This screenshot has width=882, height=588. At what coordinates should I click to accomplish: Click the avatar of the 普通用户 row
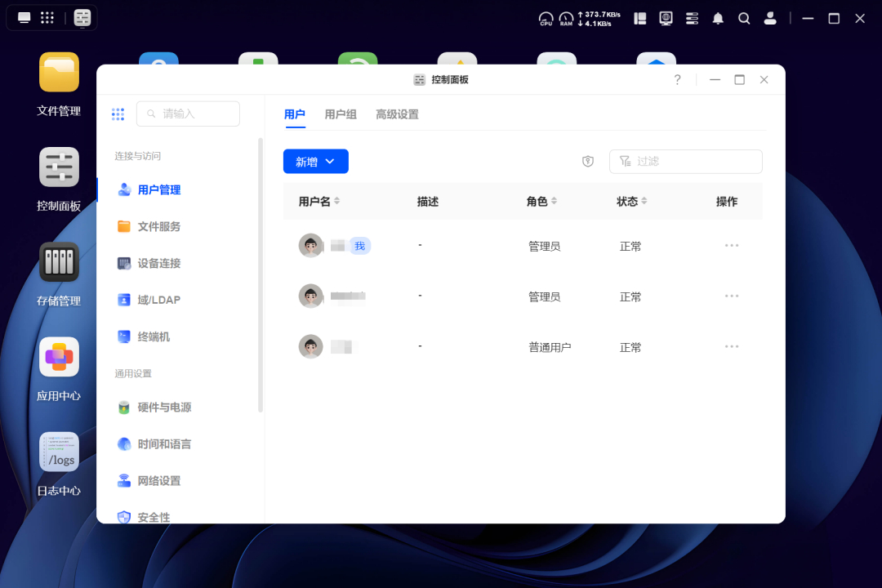click(x=310, y=346)
